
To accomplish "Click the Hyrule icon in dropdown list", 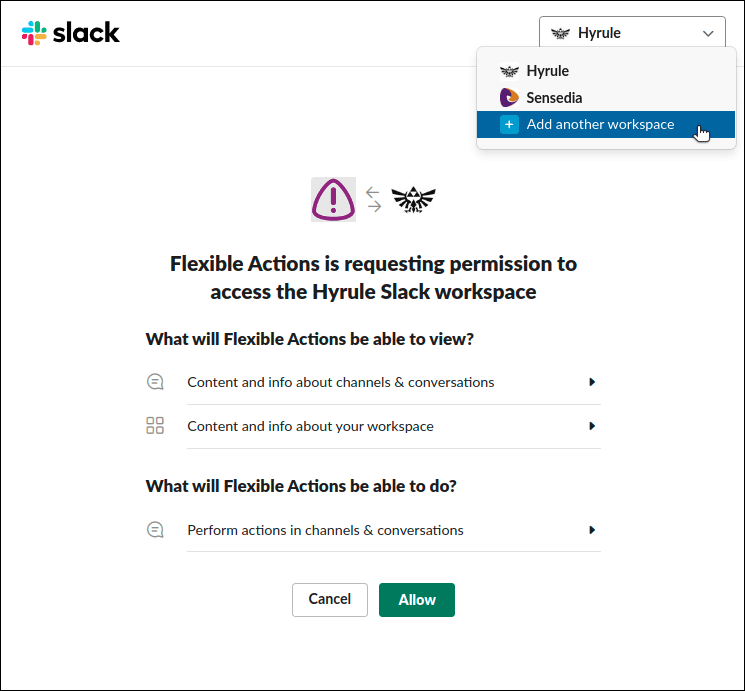I will click(x=509, y=71).
